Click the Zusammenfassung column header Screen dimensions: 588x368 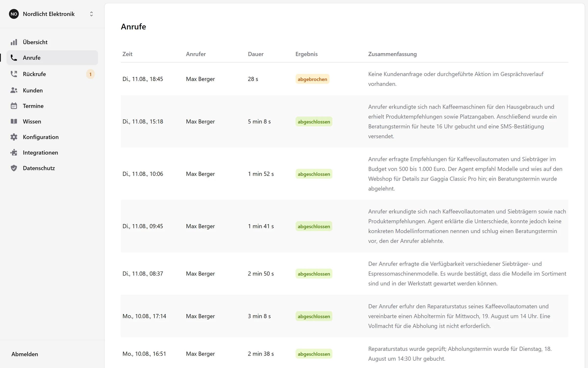click(x=392, y=54)
